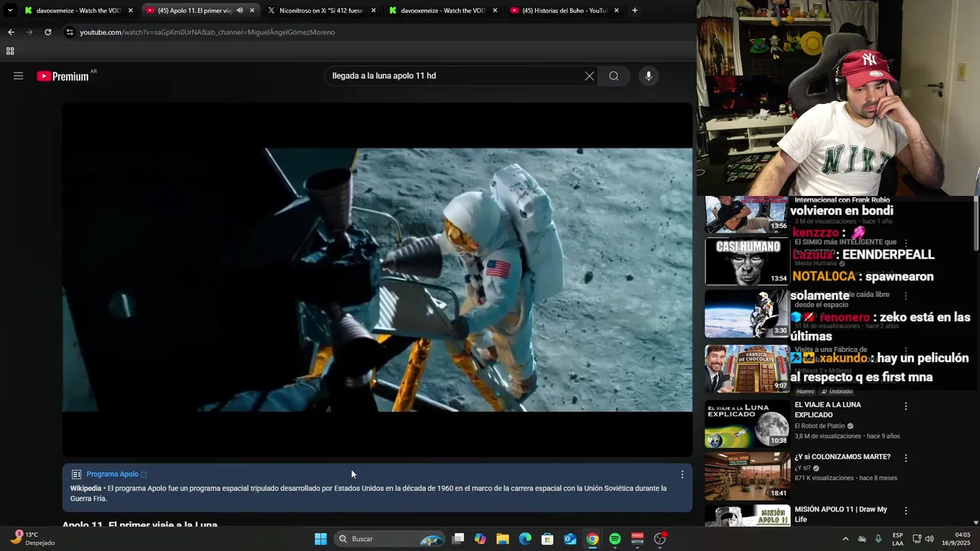The width and height of the screenshot is (980, 551).
Task: Expand the tab search dropdown
Action: click(x=9, y=11)
